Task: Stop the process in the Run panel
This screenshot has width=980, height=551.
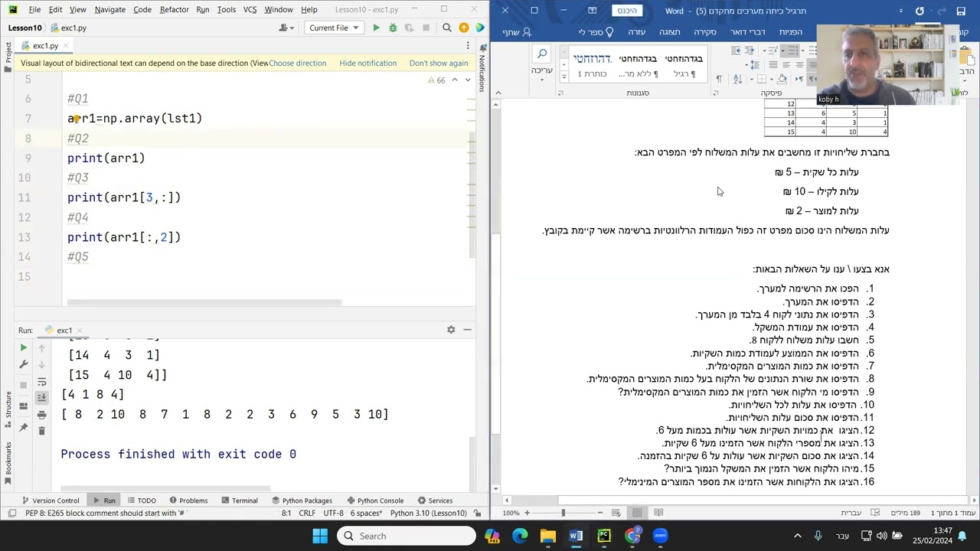Action: pyautogui.click(x=23, y=383)
